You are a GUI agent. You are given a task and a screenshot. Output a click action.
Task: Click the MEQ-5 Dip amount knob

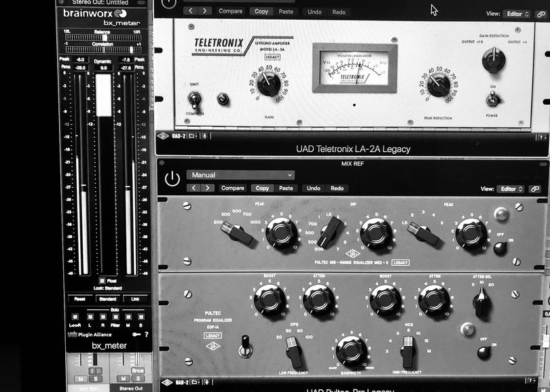point(375,233)
